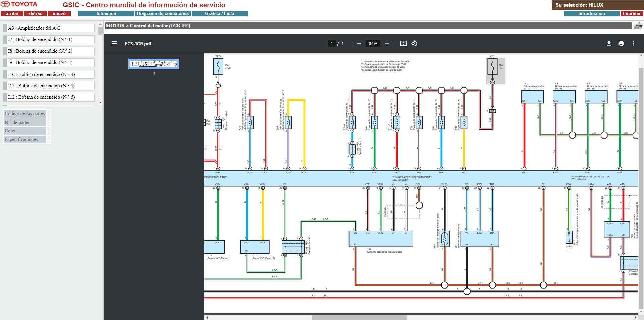Image resolution: width=644 pixels, height=320 pixels.
Task: Click the horizontal scrollbar right arrow
Action: click(x=636, y=317)
